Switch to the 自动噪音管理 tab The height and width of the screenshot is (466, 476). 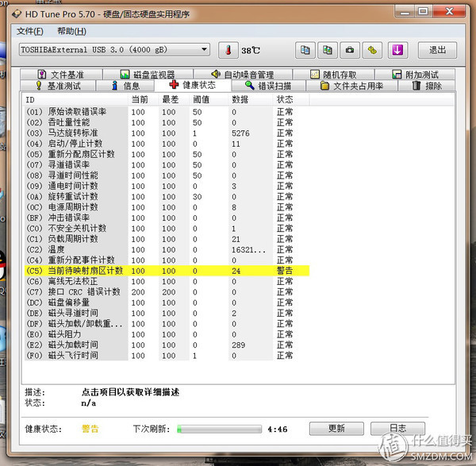243,75
